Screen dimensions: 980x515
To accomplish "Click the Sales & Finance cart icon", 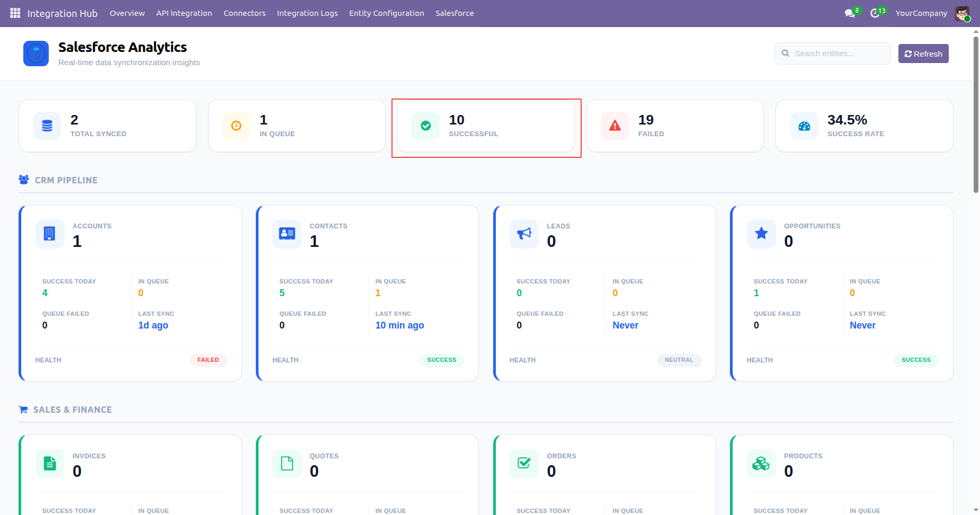I will (x=23, y=410).
